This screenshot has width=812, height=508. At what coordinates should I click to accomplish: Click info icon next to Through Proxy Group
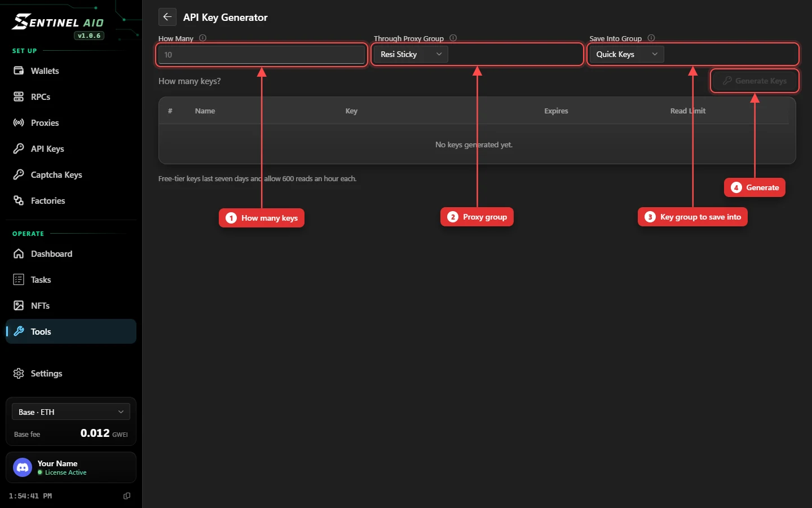(x=453, y=38)
